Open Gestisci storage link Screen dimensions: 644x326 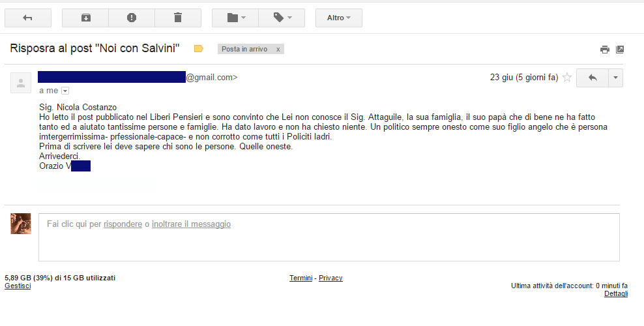[18, 286]
